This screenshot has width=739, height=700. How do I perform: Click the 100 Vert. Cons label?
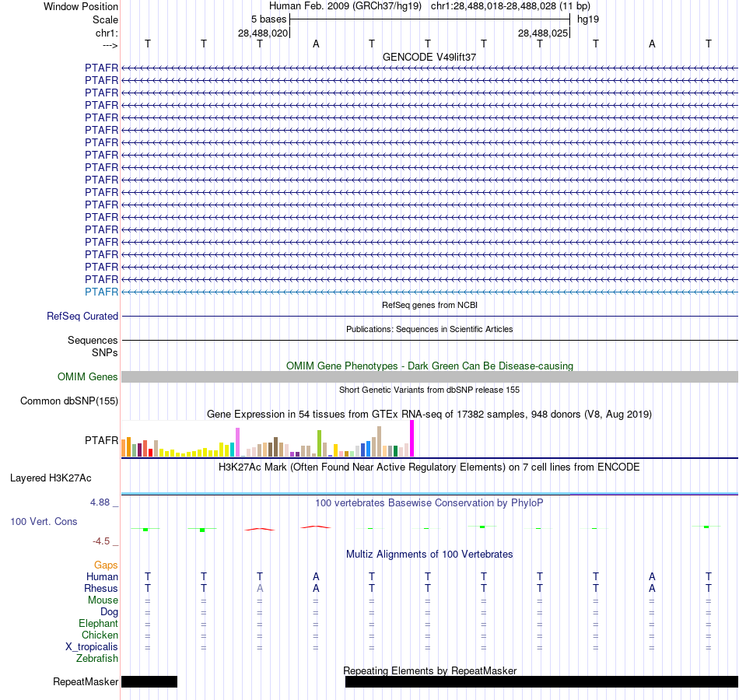(44, 521)
